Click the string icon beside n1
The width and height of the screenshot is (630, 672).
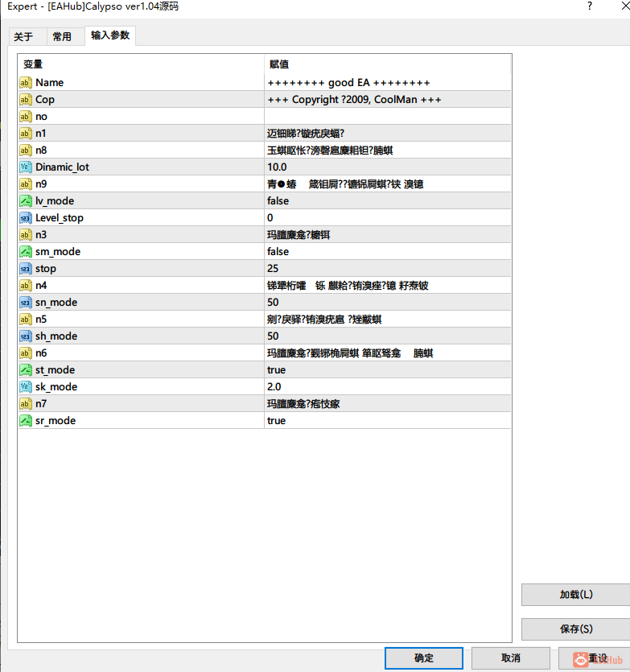(x=26, y=134)
